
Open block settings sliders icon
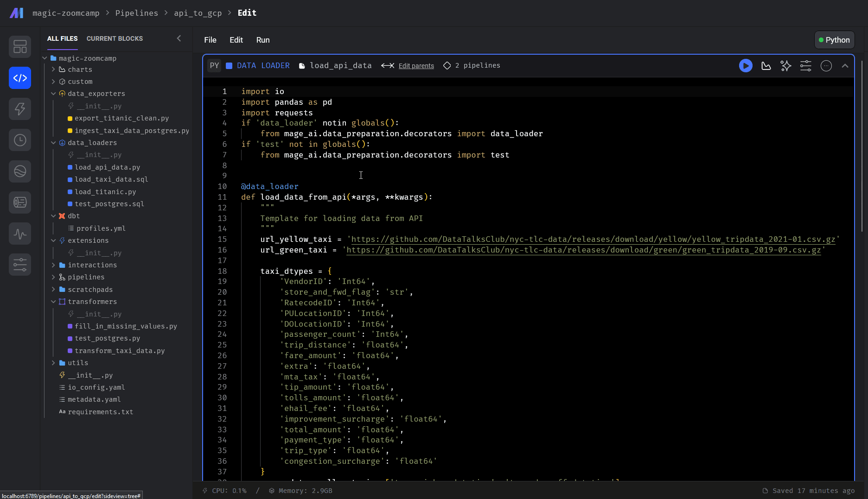pos(806,66)
